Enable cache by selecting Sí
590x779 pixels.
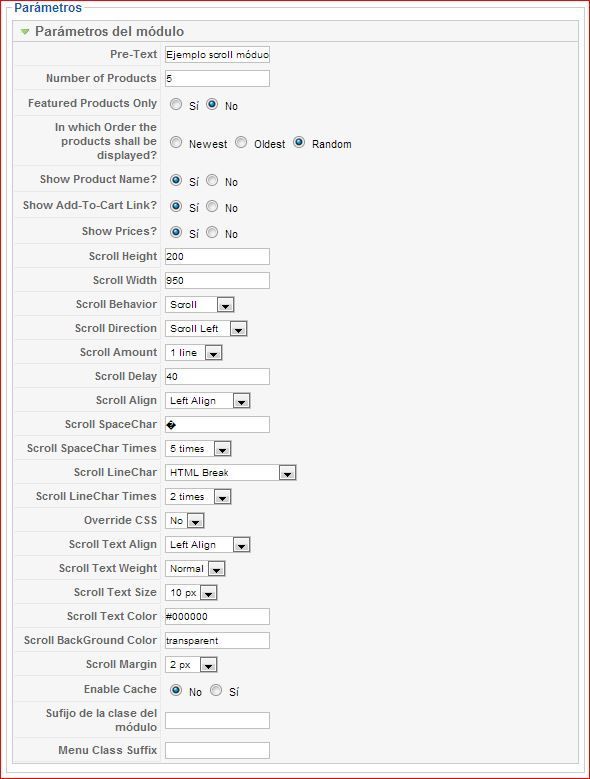[x=216, y=690]
